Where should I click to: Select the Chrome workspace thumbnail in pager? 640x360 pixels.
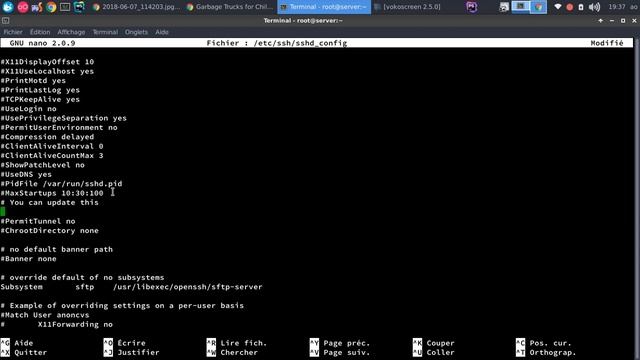tap(538, 7)
